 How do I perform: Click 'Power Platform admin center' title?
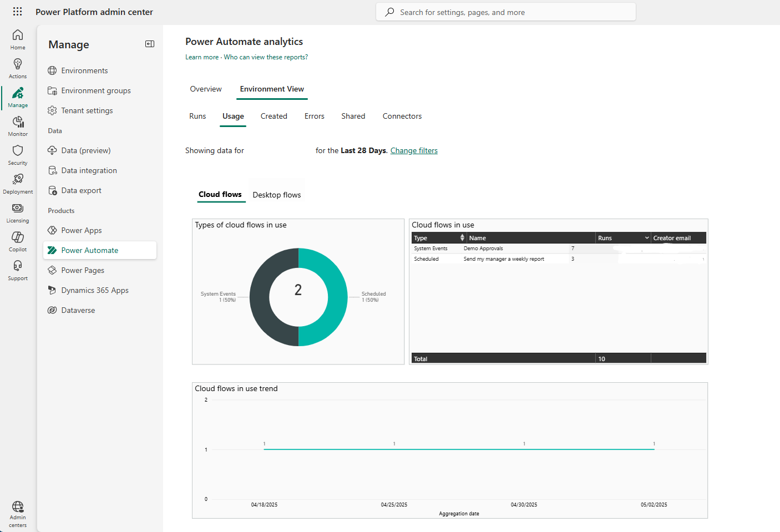pos(94,12)
